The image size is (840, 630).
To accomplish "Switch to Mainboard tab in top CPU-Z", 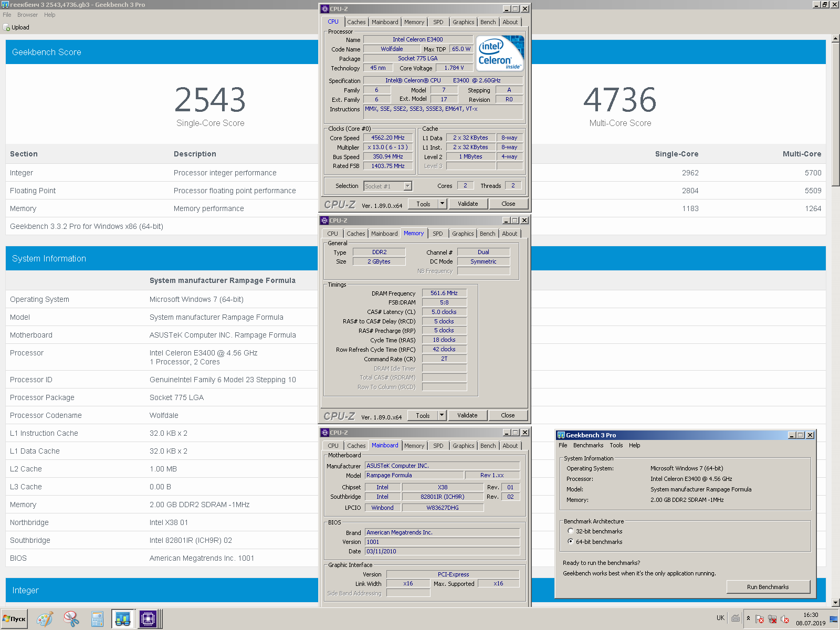I will tap(385, 22).
